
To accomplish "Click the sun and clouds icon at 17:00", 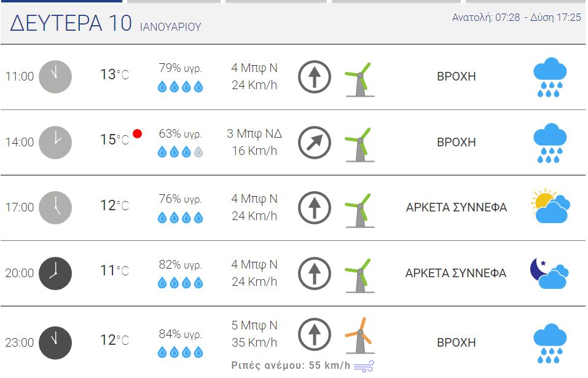I will pos(550,206).
